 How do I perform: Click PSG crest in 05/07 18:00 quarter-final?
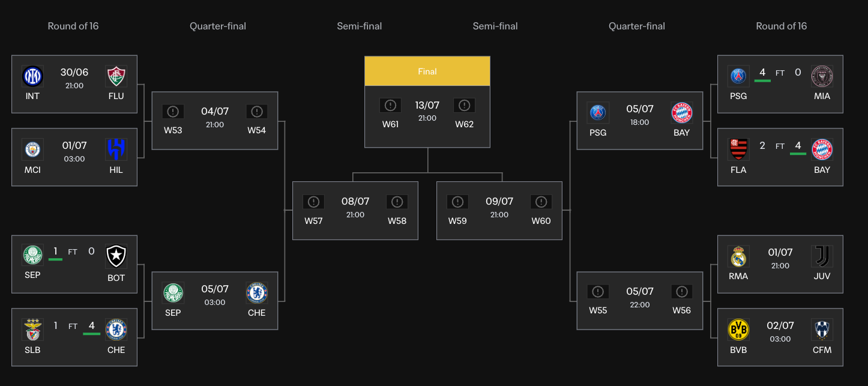[x=598, y=113]
